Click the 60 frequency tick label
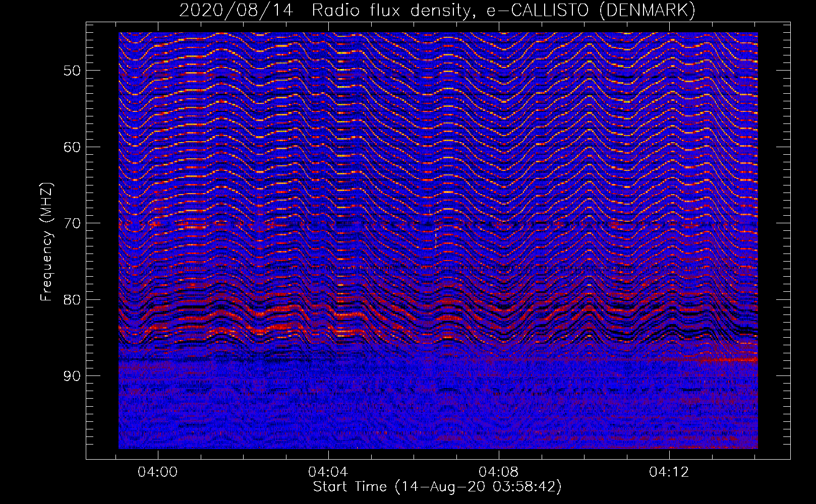This screenshot has height=504, width=816. [x=72, y=147]
